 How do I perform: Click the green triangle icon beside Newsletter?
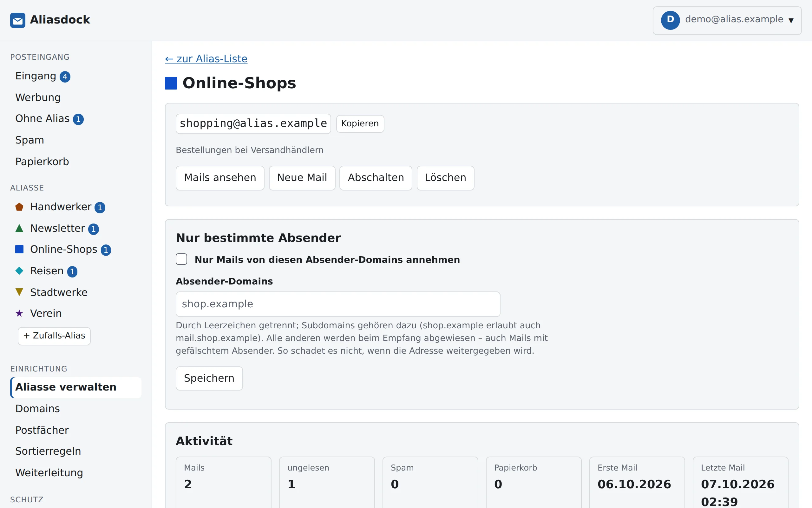[x=19, y=229]
